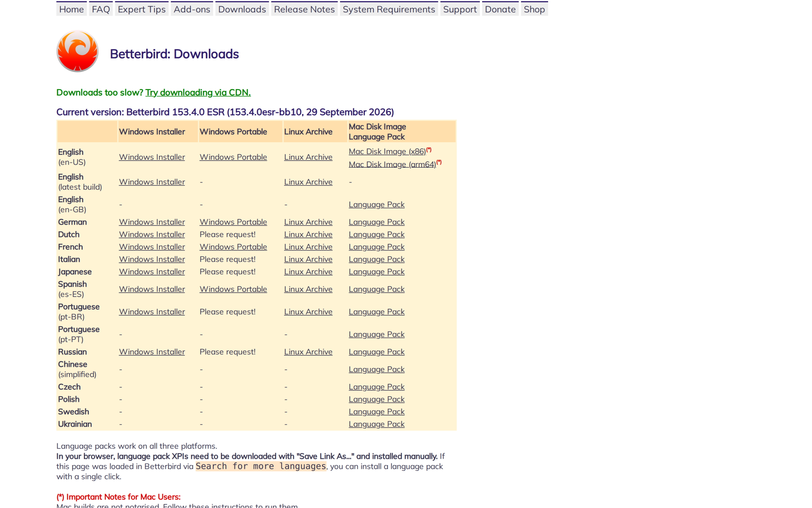Get Spanish es-ES Language Pack
This screenshot has height=508, width=812.
377,289
